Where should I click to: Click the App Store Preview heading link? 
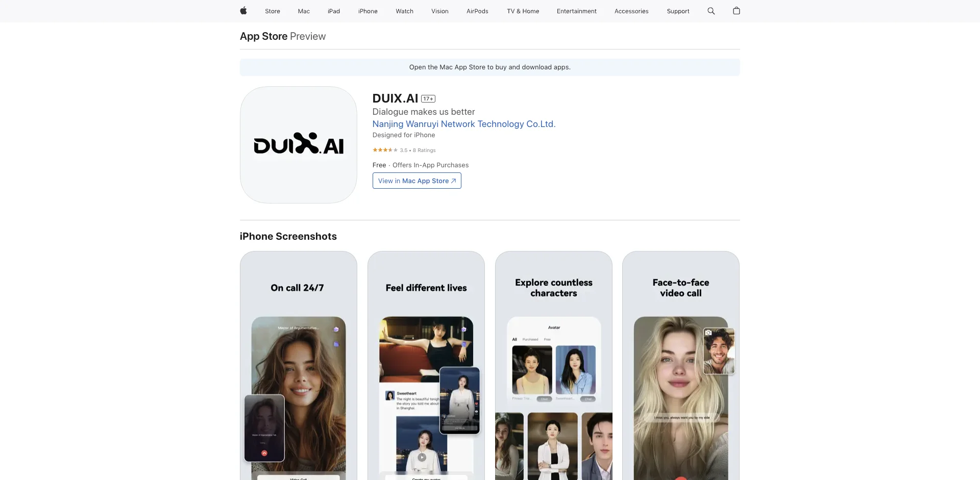click(283, 36)
